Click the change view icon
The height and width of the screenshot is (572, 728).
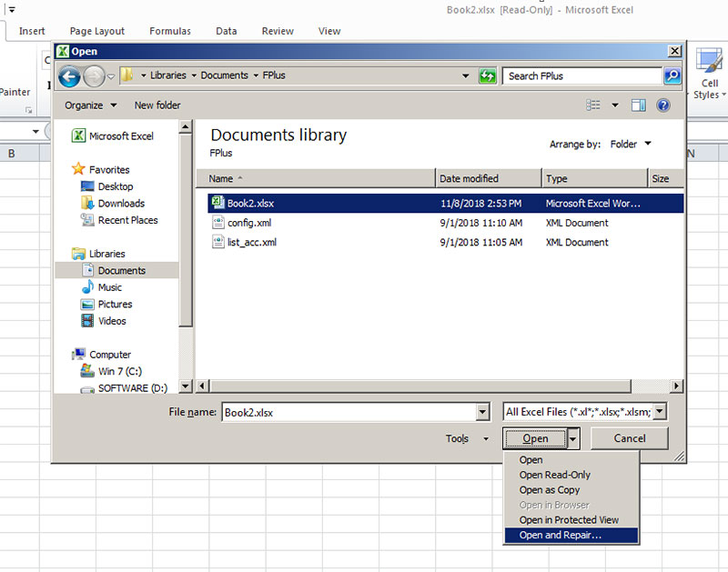coord(593,105)
